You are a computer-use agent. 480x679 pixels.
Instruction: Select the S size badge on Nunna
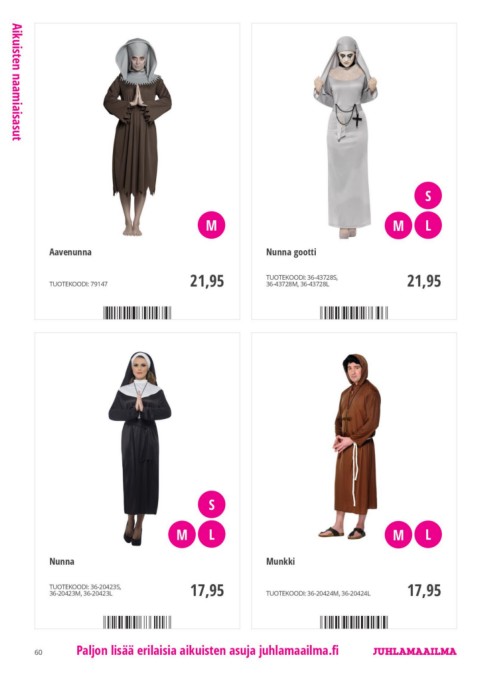coord(211,504)
